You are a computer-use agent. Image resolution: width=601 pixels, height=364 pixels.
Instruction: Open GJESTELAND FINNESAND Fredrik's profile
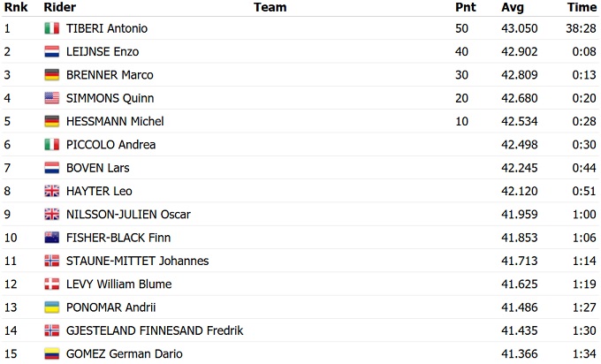(x=155, y=330)
